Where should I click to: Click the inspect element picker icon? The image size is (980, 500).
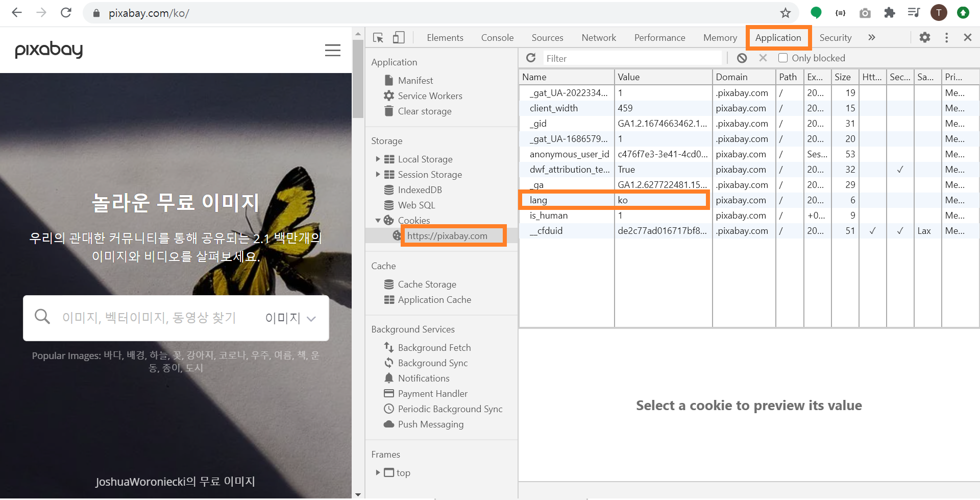coord(378,38)
